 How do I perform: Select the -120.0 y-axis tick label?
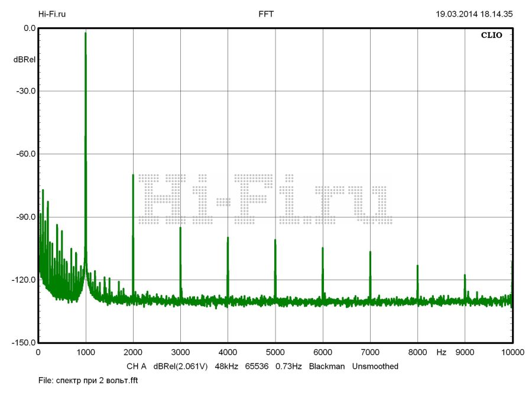tap(23, 280)
